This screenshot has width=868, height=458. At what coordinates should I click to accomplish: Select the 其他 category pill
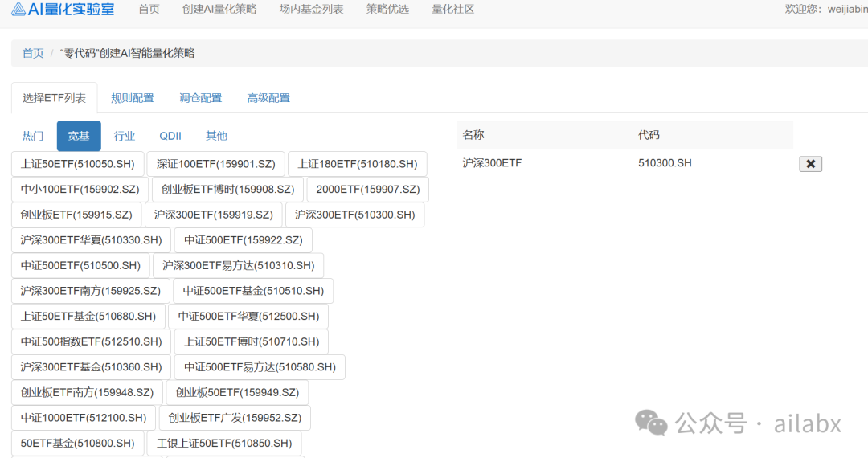pyautogui.click(x=216, y=136)
